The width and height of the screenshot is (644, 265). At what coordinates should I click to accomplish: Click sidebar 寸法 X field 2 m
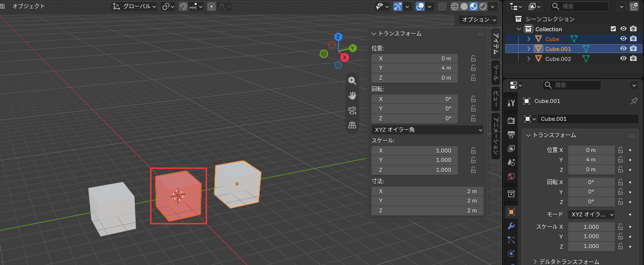point(428,191)
